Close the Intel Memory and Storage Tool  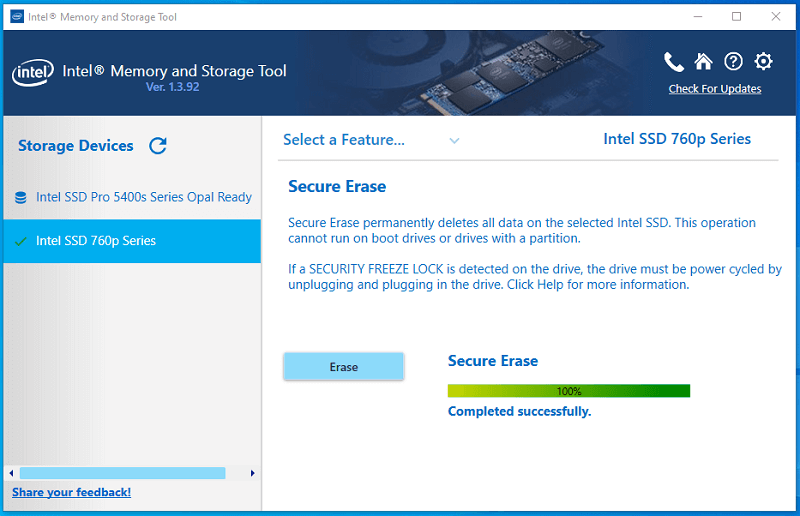coord(776,17)
